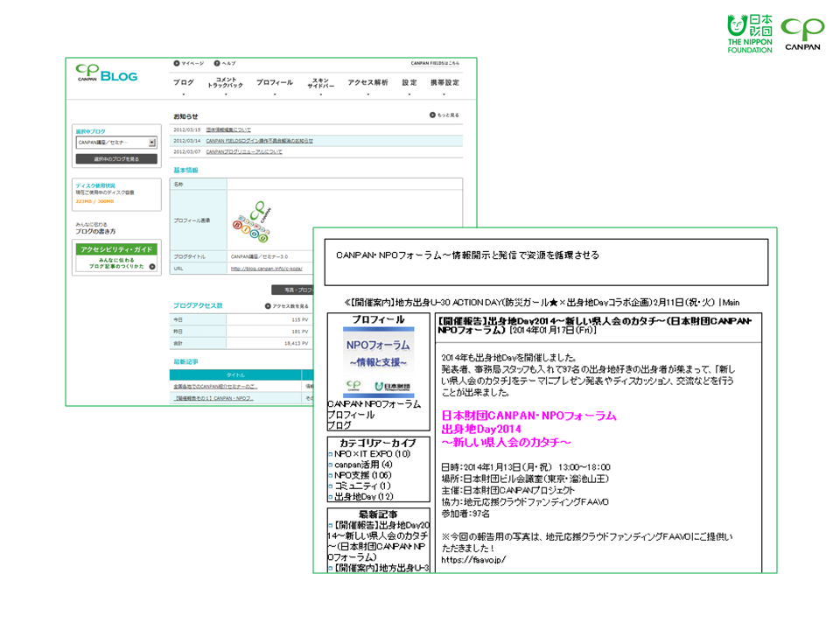
Task: Click the マイページ arrow icon
Action: coord(176,63)
